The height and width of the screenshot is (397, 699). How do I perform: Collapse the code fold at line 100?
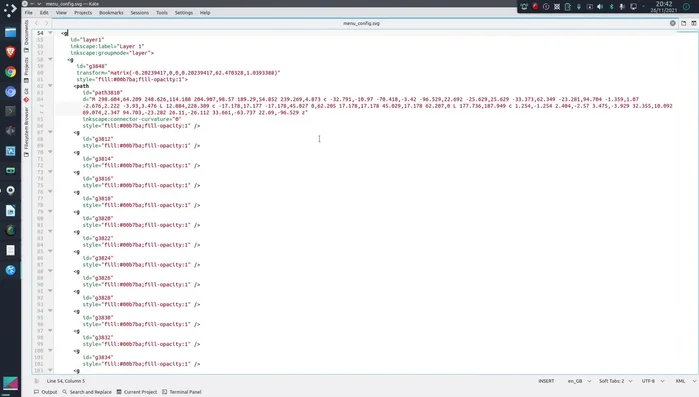point(50,350)
